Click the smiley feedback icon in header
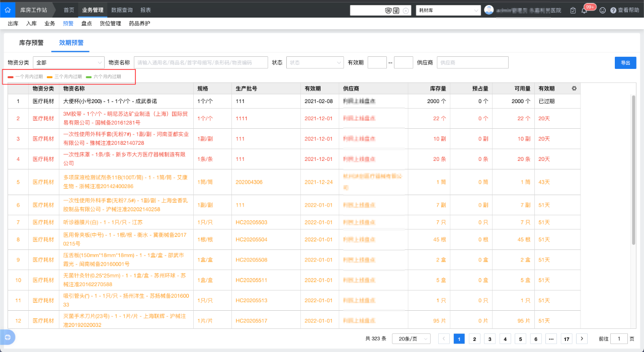This screenshot has width=644, height=352. click(x=602, y=10)
